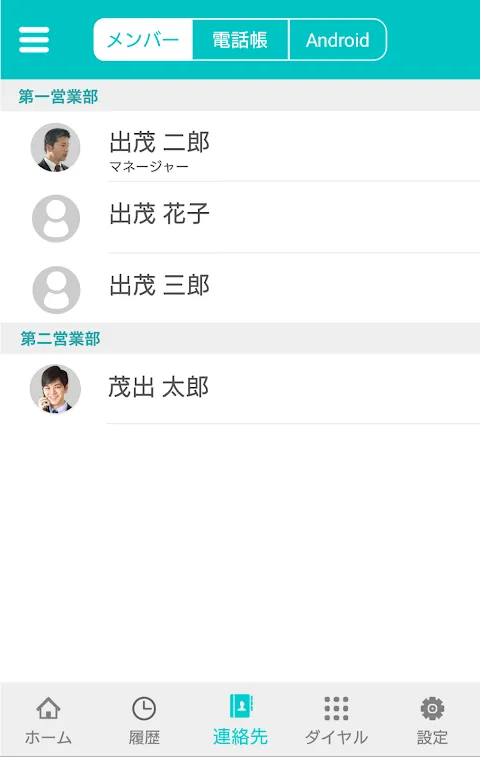Switch to the Android contacts tab

338,40
